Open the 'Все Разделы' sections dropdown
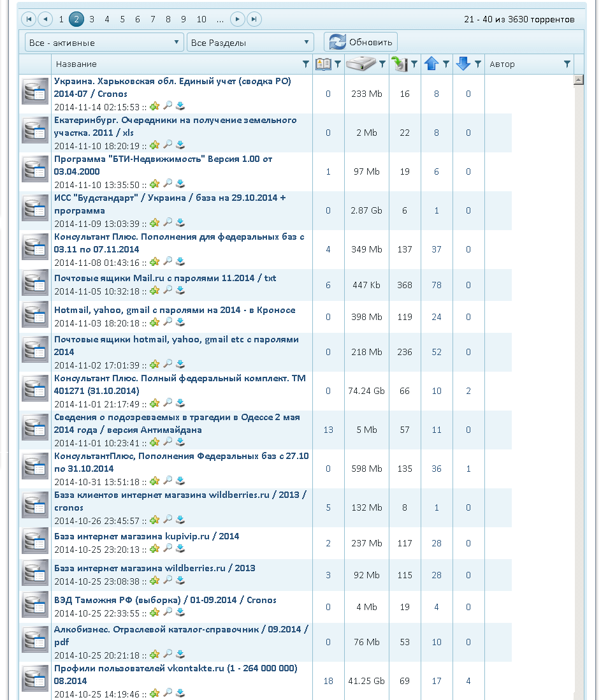Viewport: 601px width, 700px height. point(250,43)
